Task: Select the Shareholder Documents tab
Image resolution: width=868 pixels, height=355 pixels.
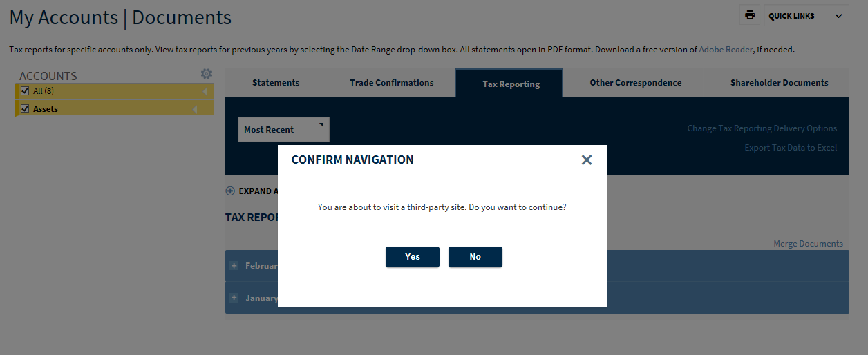Action: (779, 83)
